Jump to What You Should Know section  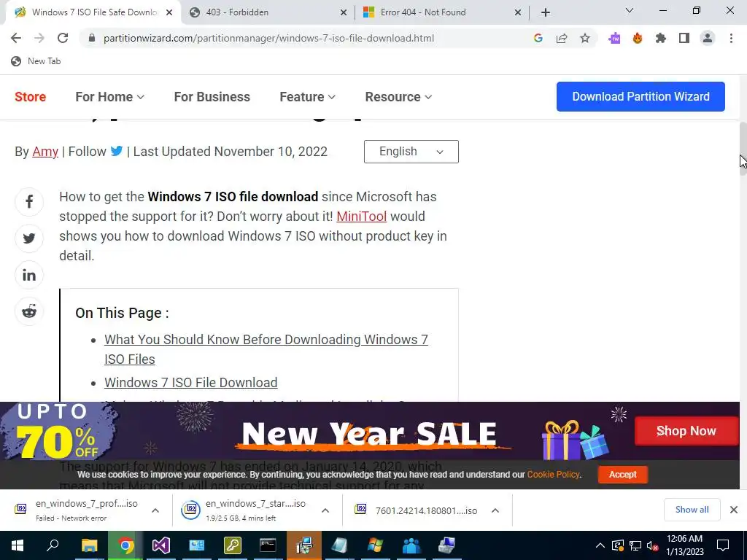266,349
